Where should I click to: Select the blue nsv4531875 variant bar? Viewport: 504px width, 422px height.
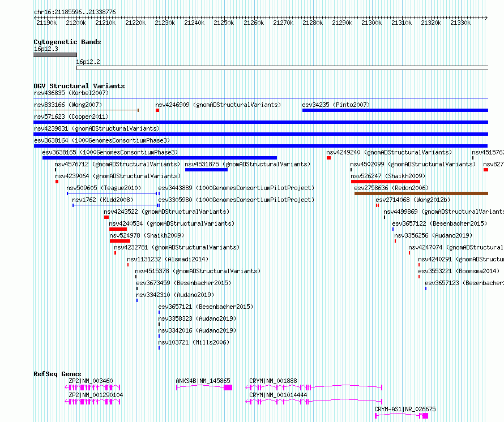pyautogui.click(x=206, y=170)
